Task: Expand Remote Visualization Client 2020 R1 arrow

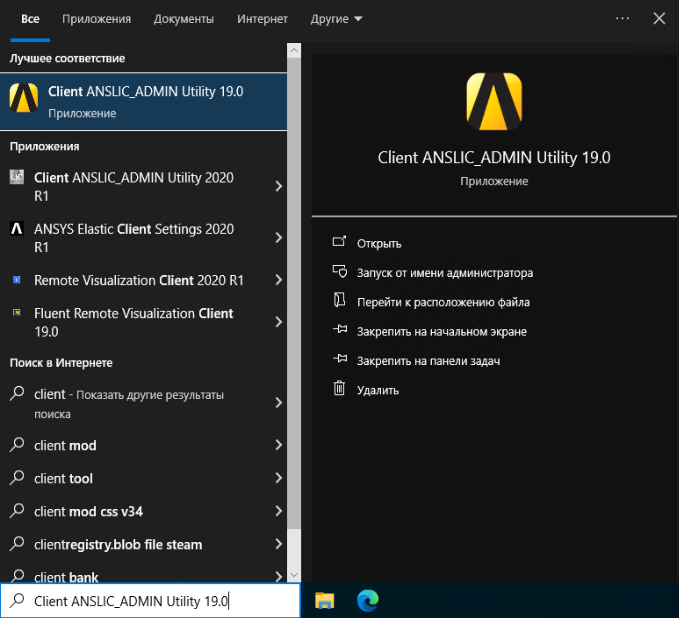Action: click(x=278, y=280)
